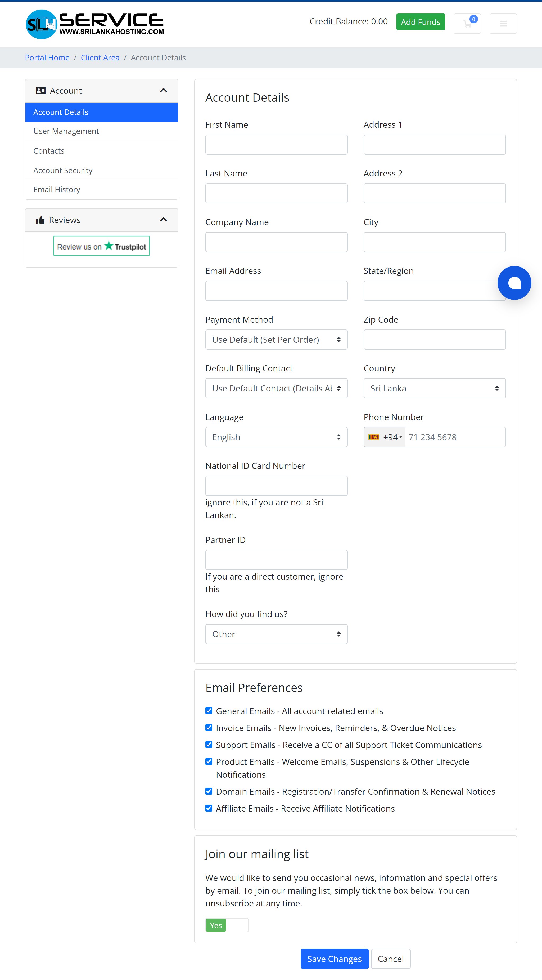Collapse the Reviews panel chevron
Image resolution: width=542 pixels, height=980 pixels.
pos(164,220)
